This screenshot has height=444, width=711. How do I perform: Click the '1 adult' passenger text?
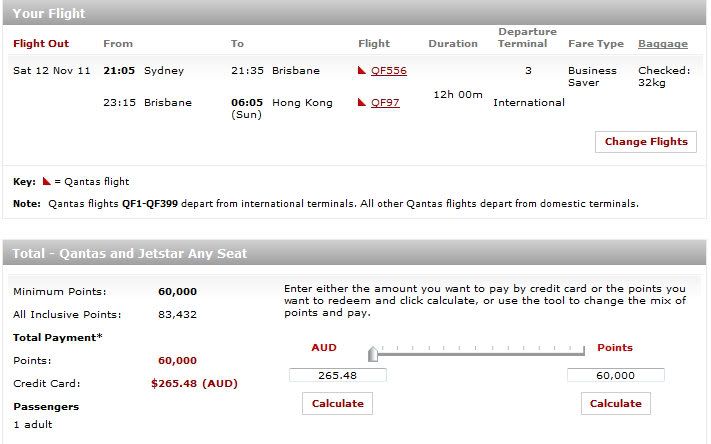pyautogui.click(x=33, y=424)
